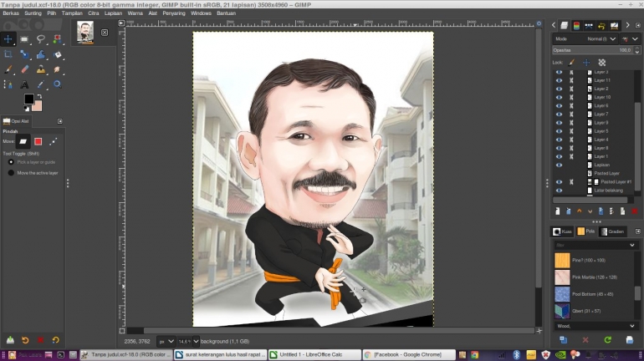644x361 pixels.
Task: Click the image thumbnail tab
Action: point(85,33)
